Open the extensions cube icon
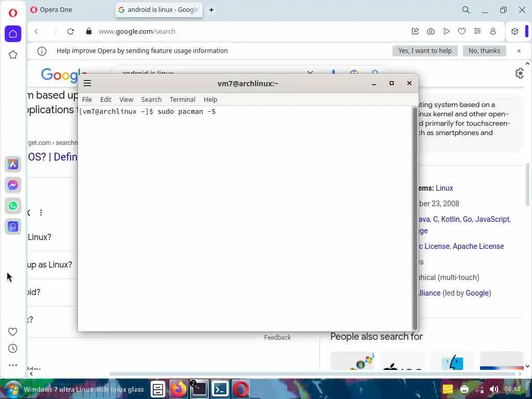This screenshot has height=399, width=532. [515, 31]
